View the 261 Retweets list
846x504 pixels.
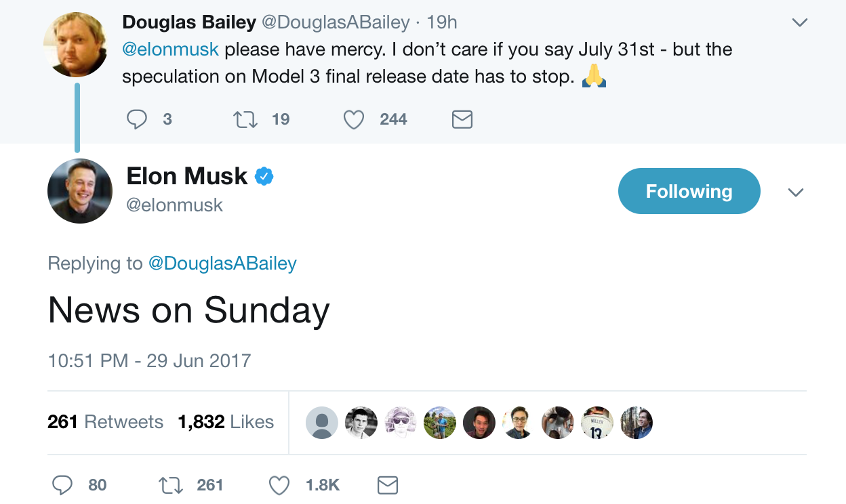tap(105, 422)
